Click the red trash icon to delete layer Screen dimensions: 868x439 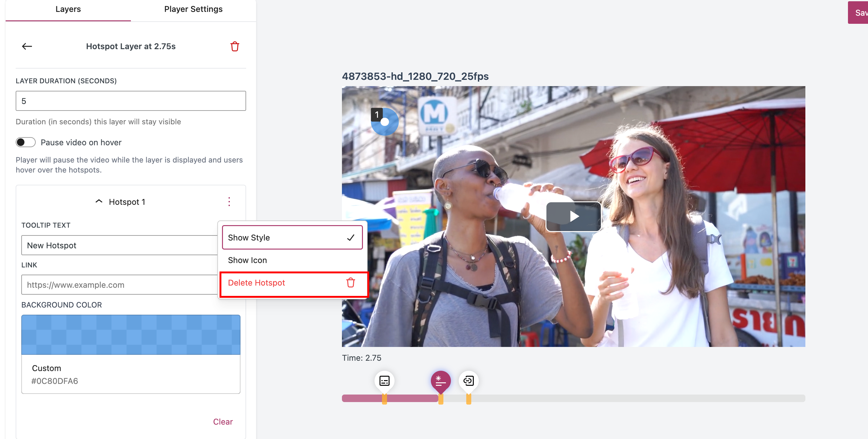235,46
